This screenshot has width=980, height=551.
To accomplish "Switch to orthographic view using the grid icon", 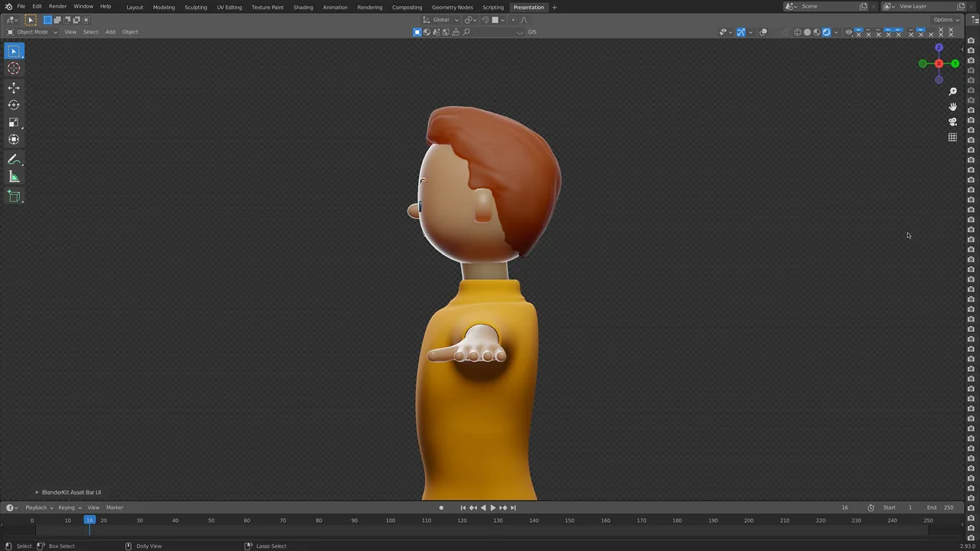I will (952, 137).
